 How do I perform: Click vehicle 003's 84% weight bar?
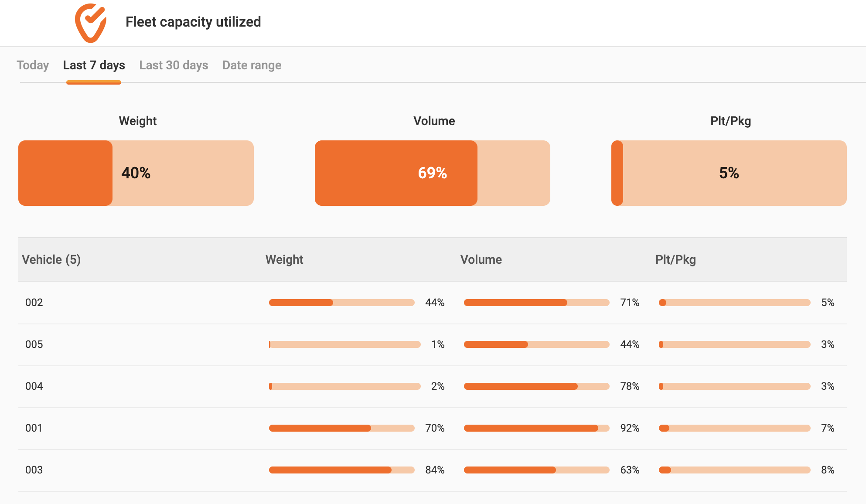[342, 470]
